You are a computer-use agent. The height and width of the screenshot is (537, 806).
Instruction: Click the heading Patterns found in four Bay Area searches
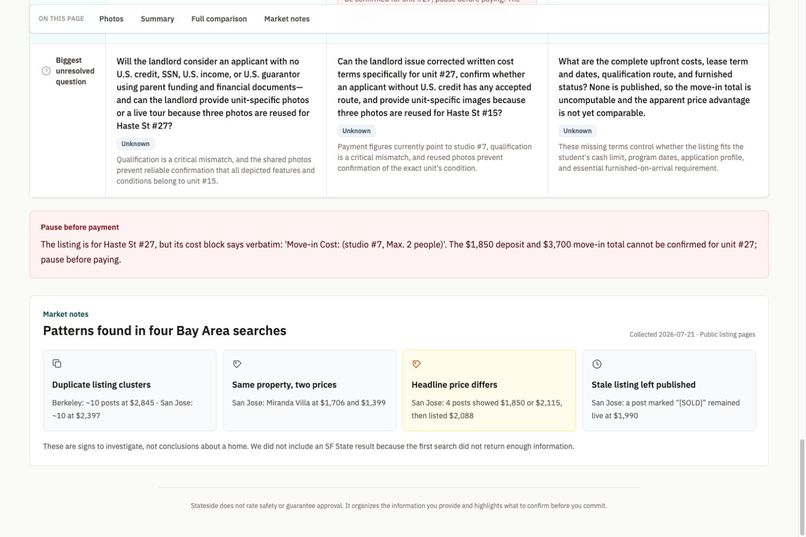coord(164,330)
